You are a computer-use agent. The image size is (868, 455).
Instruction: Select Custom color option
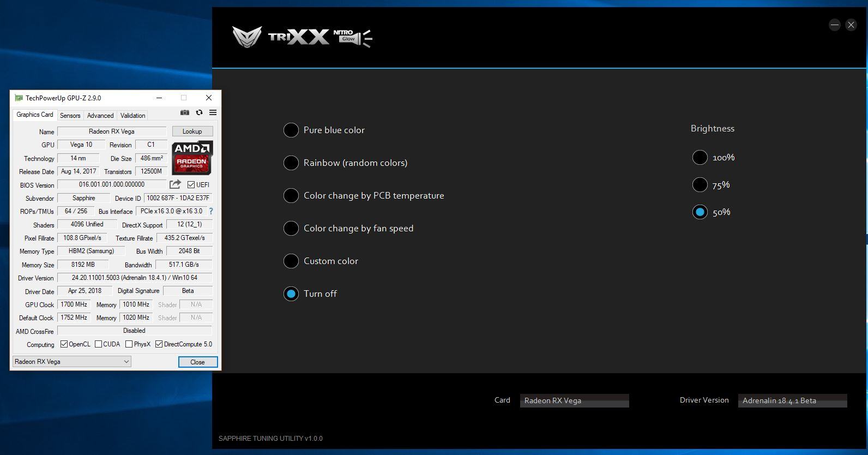point(291,261)
